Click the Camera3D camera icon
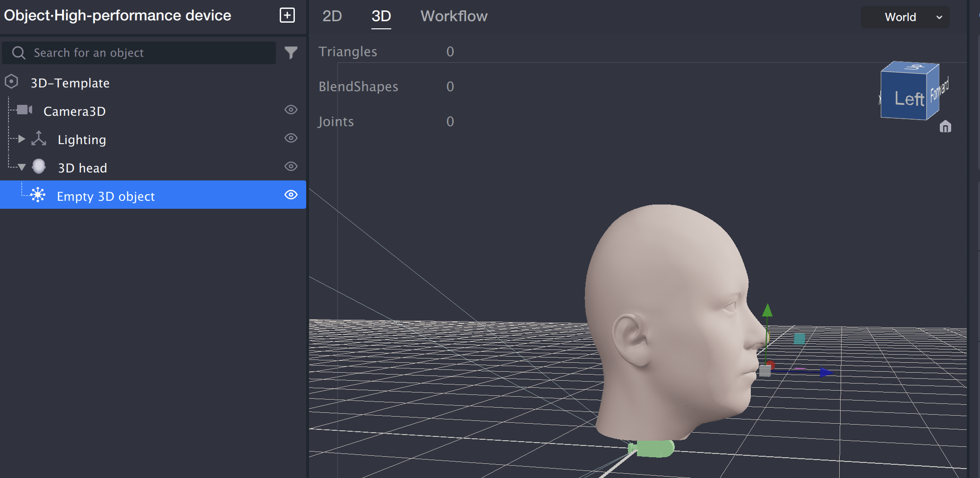The image size is (980, 478). click(24, 110)
